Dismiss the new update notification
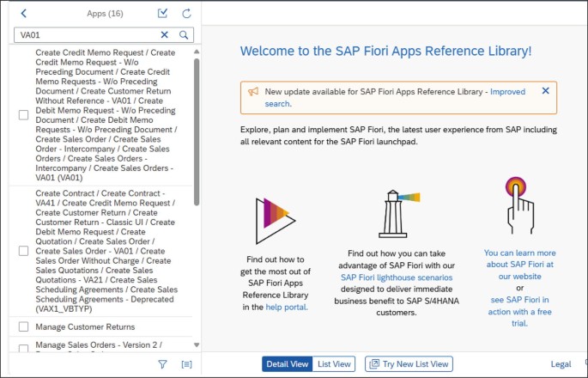The height and width of the screenshot is (378, 588). [545, 91]
